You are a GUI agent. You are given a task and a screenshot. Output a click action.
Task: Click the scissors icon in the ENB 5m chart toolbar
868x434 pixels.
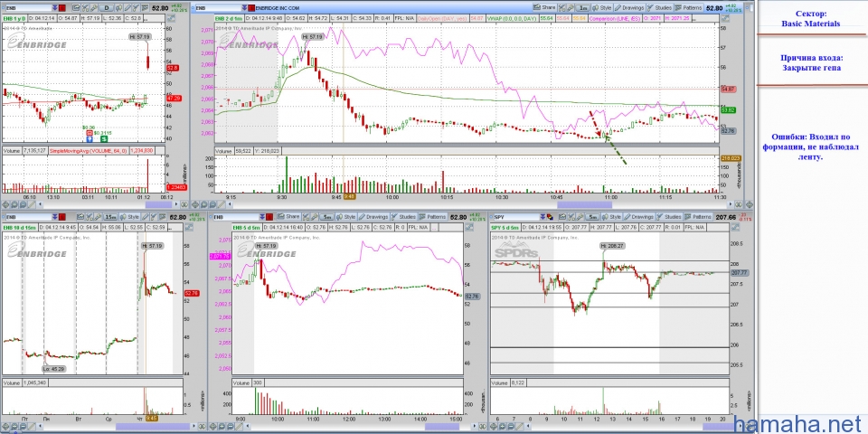(306, 216)
